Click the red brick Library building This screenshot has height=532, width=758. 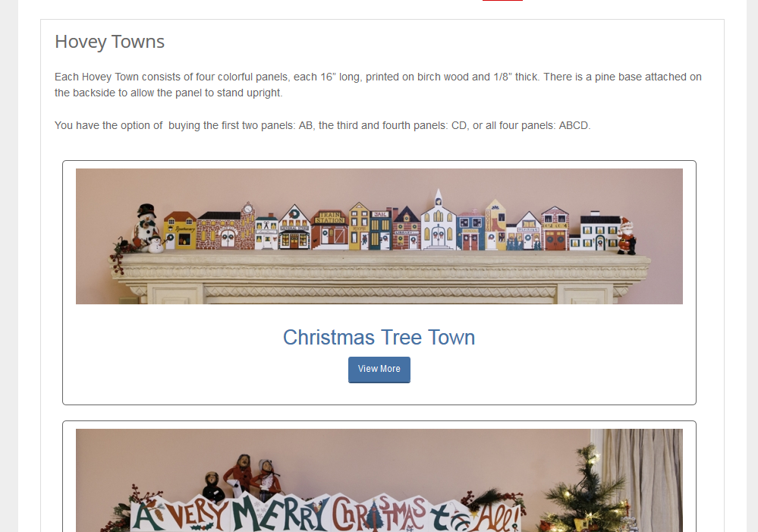click(407, 228)
